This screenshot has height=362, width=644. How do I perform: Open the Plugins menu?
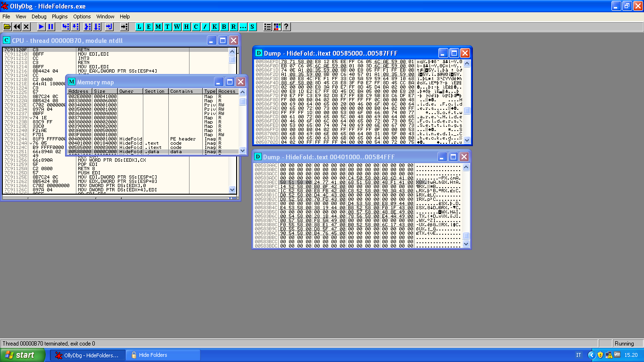pyautogui.click(x=60, y=16)
